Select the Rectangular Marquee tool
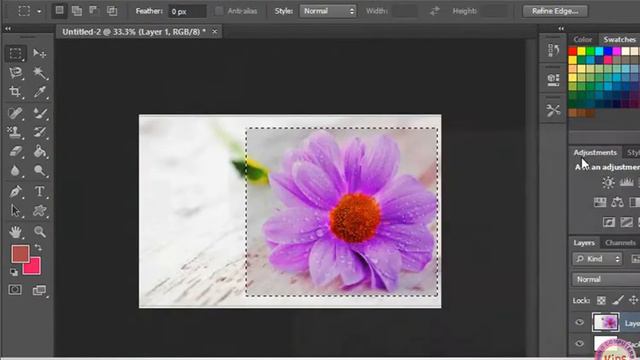Viewport: 640px width, 360px height. click(16, 53)
